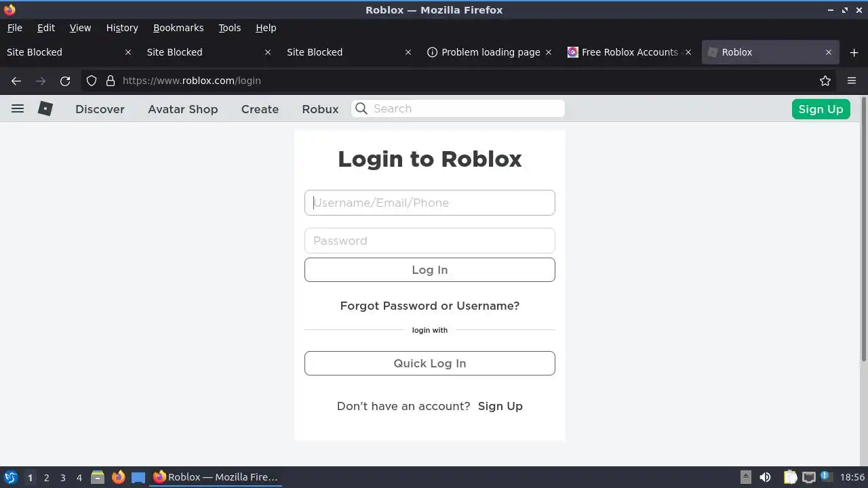
Task: Open the Robux link
Action: coord(320,109)
